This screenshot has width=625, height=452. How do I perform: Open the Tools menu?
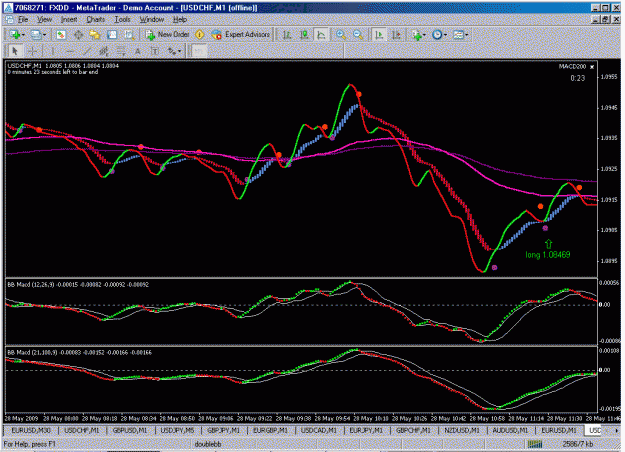(122, 19)
